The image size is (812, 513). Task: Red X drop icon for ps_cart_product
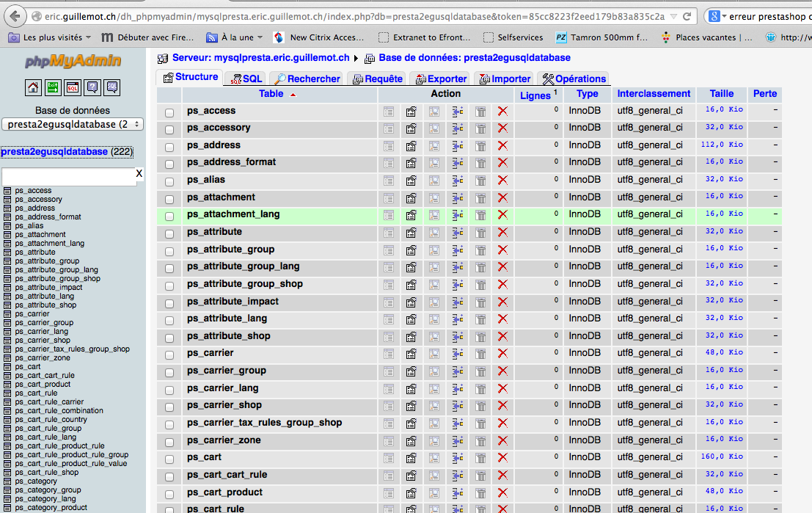502,492
